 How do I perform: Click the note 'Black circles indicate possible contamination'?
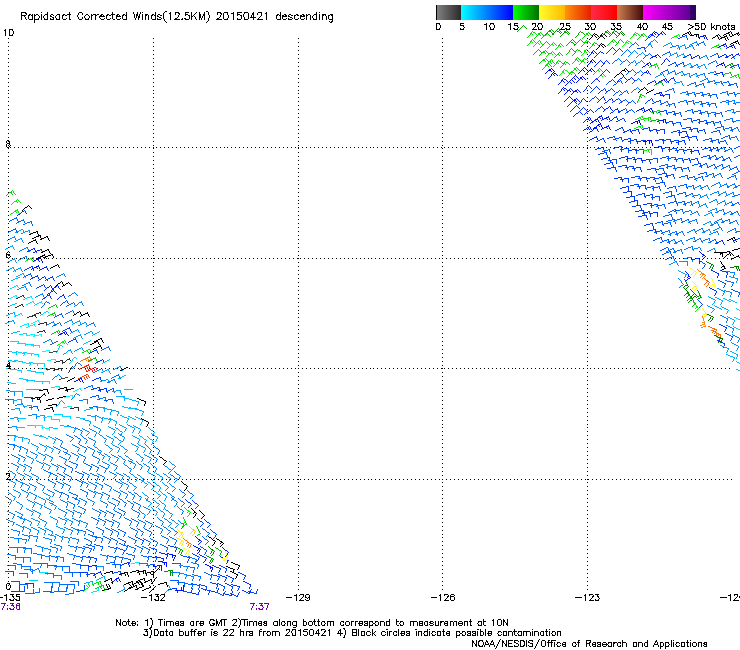[456, 633]
